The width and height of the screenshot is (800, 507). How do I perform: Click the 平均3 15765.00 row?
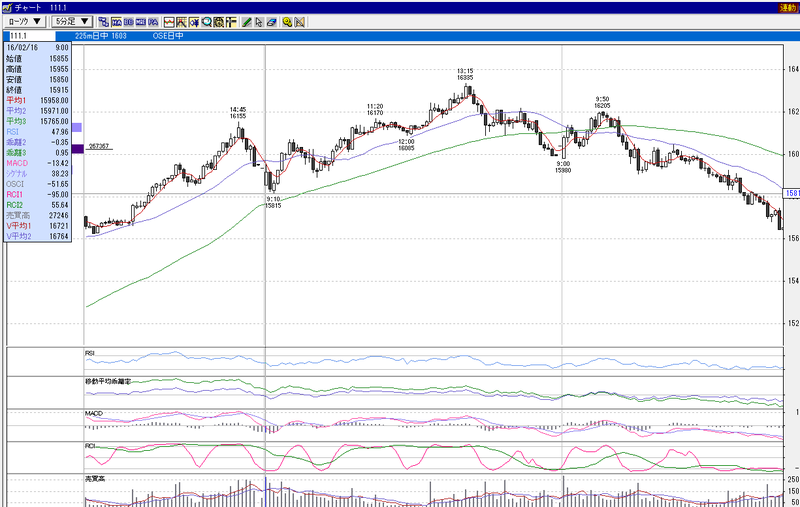click(x=37, y=121)
